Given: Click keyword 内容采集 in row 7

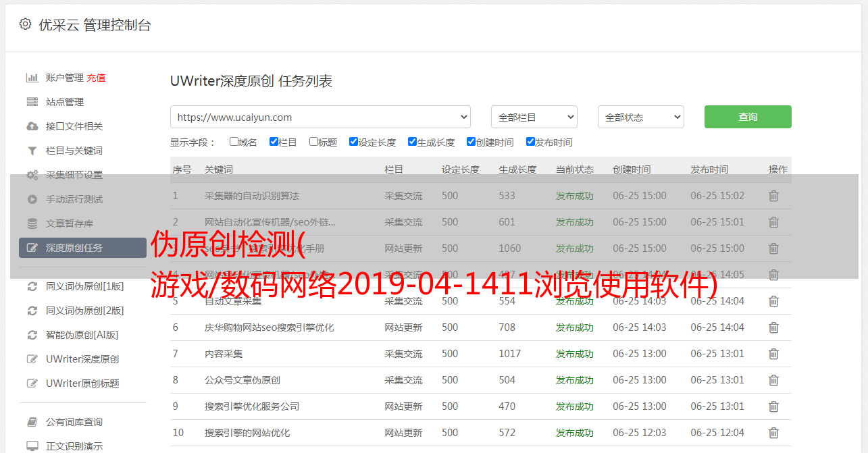Looking at the screenshot, I should [x=224, y=354].
